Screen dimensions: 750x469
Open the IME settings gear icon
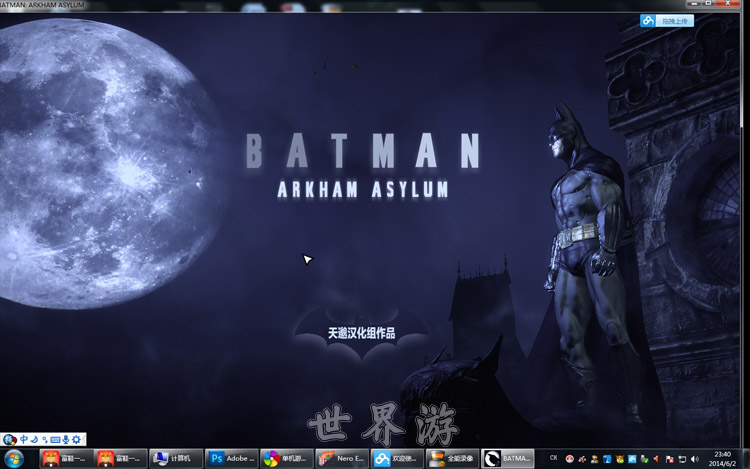tap(77, 439)
